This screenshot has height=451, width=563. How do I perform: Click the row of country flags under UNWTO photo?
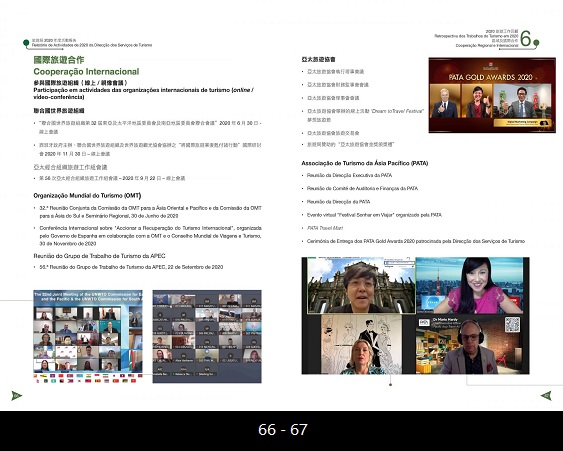pyautogui.click(x=85, y=378)
